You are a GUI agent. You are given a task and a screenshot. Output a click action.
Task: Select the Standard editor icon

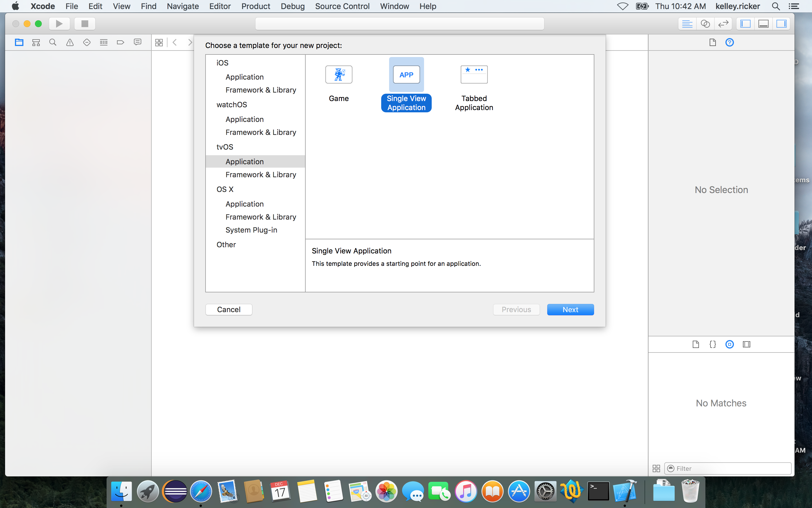click(x=687, y=23)
